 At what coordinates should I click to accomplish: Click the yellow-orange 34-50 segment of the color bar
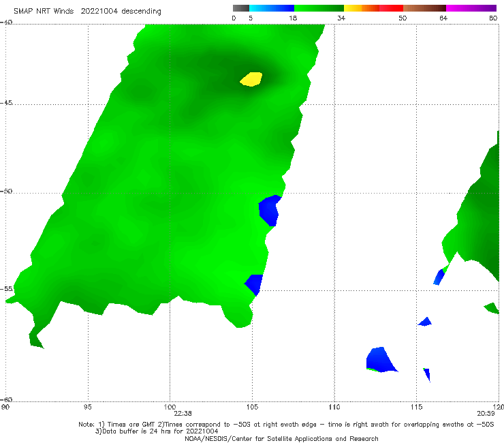tap(373, 8)
